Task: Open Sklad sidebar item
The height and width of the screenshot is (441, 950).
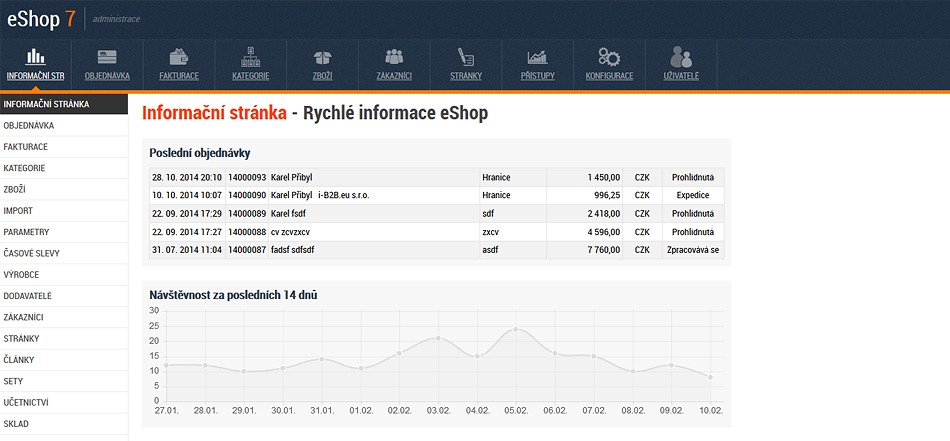Action: click(64, 424)
